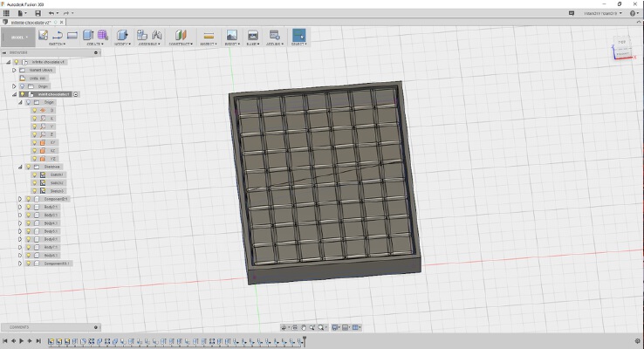Open the CREATE dropdown menu
This screenshot has width=644, height=349.
[95, 44]
